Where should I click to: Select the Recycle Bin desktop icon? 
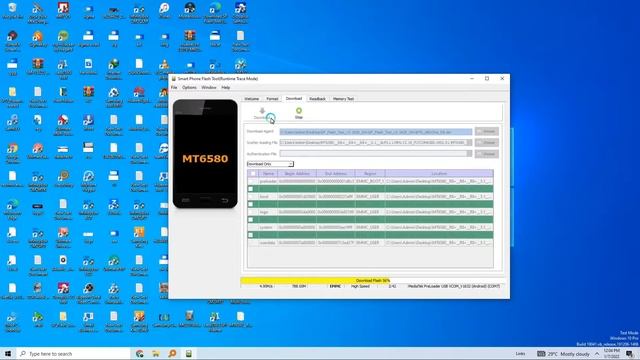12,11
